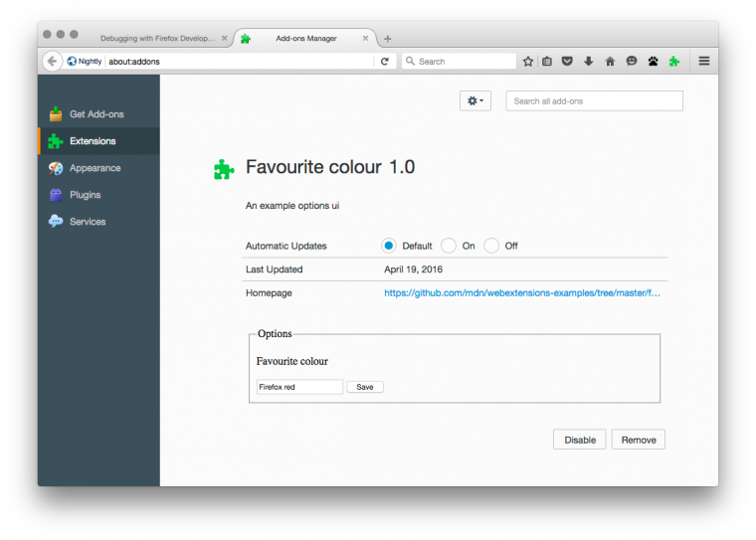This screenshot has height=540, width=756.
Task: Click the green puzzle piece toolbar icon
Action: click(674, 62)
